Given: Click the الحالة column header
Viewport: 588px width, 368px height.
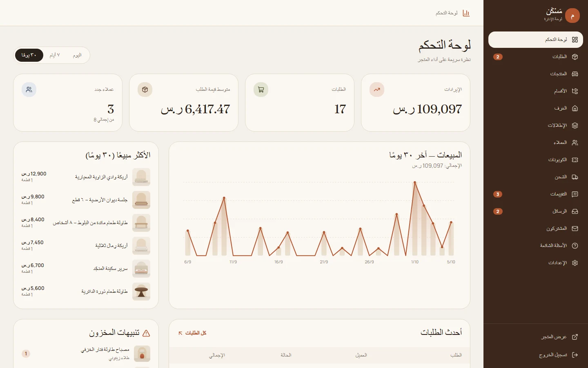Looking at the screenshot, I should (x=286, y=355).
